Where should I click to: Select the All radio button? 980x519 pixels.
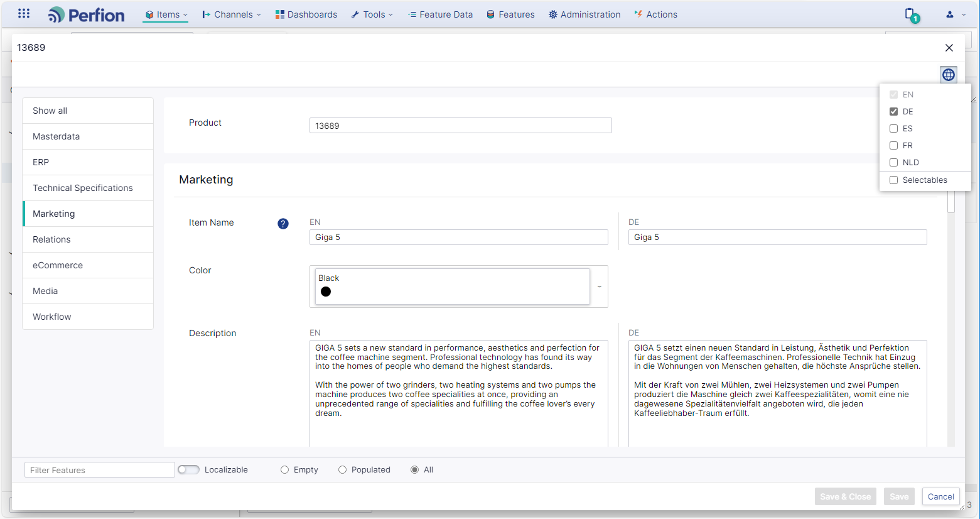pyautogui.click(x=414, y=469)
